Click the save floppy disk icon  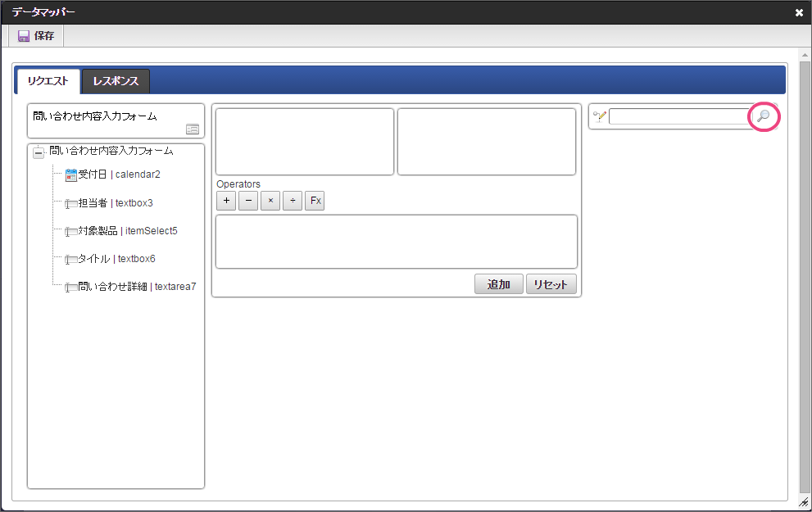[23, 36]
